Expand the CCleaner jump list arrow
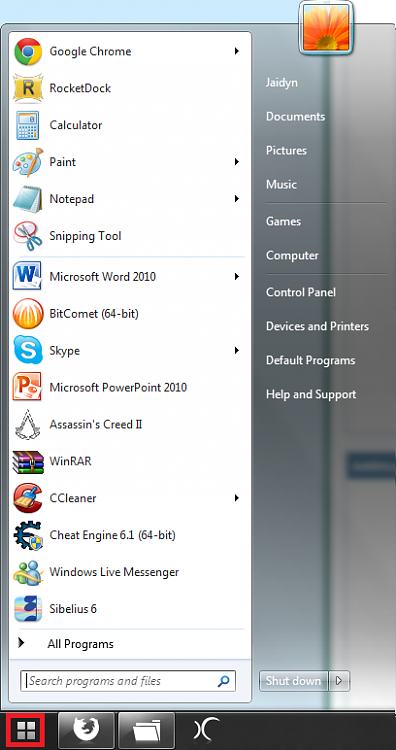396x750 pixels. [x=237, y=498]
